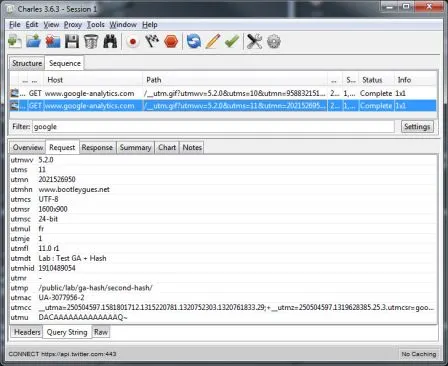
Task: Open the Help menu
Action: (x=150, y=25)
